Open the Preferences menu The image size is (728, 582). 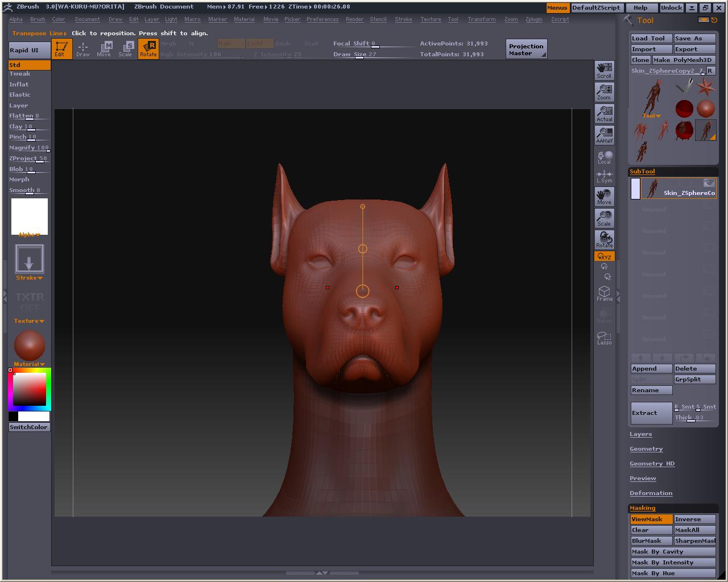coord(322,19)
